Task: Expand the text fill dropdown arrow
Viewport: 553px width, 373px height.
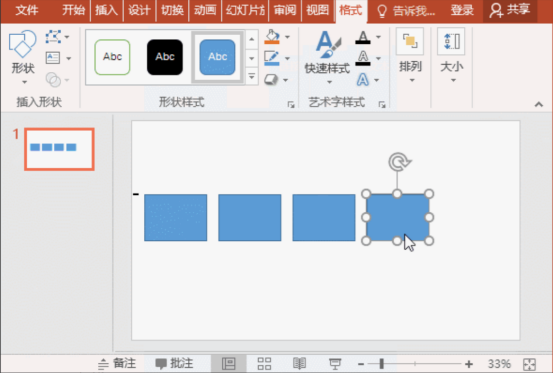Action: coord(378,37)
